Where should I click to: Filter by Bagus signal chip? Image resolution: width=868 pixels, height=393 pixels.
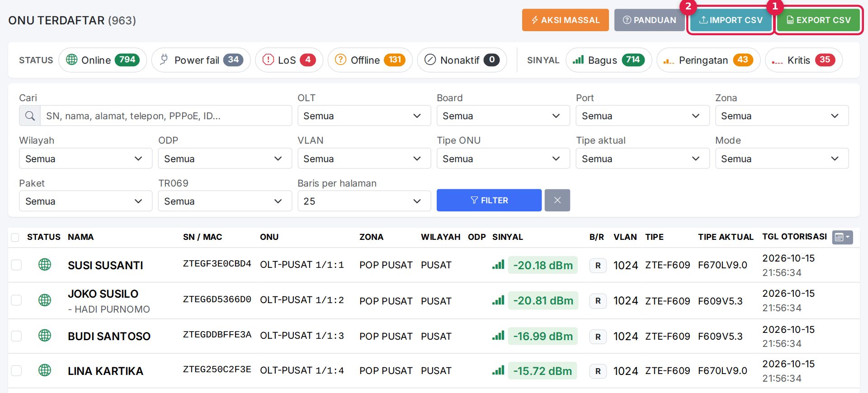coord(609,60)
